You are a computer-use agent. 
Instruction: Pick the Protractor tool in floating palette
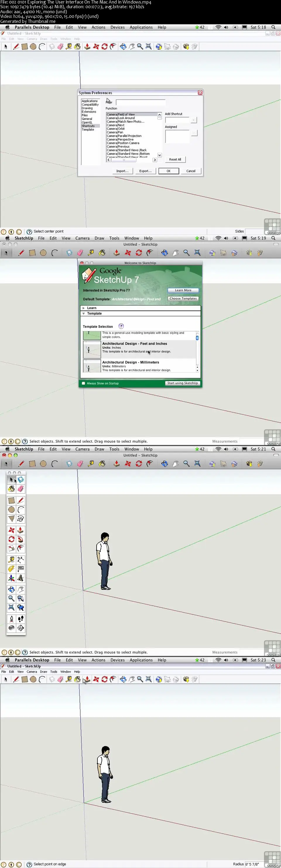click(11, 569)
